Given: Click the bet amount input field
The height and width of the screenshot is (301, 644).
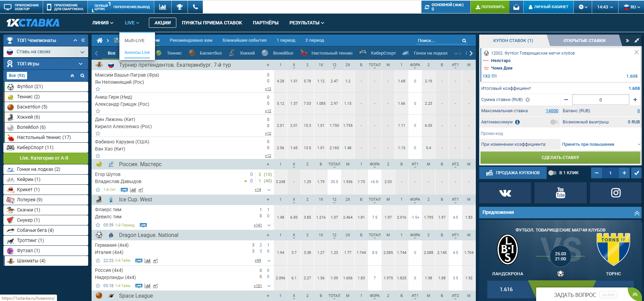Looking at the screenshot, I should click(600, 100).
